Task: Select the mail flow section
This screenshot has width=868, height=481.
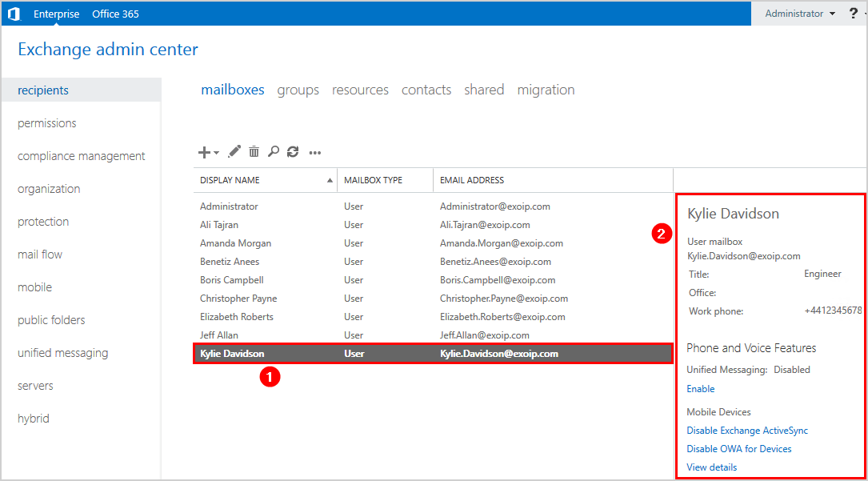Action: (40, 254)
